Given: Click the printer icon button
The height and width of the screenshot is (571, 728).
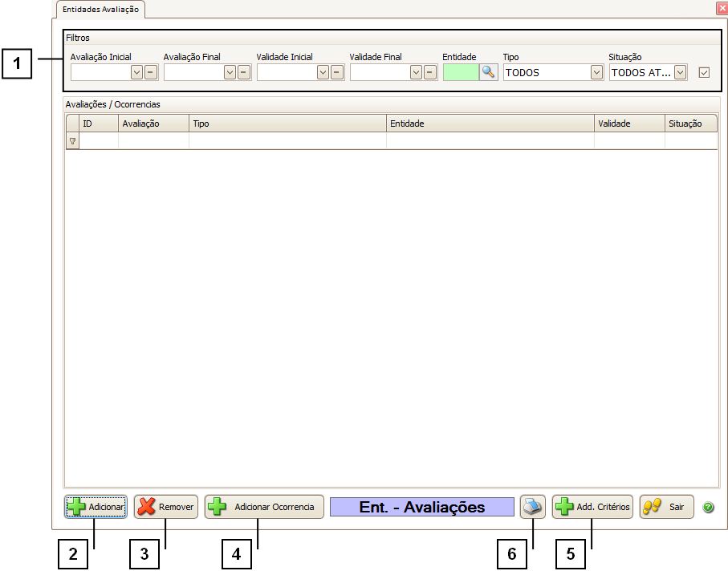Looking at the screenshot, I should click(x=533, y=507).
